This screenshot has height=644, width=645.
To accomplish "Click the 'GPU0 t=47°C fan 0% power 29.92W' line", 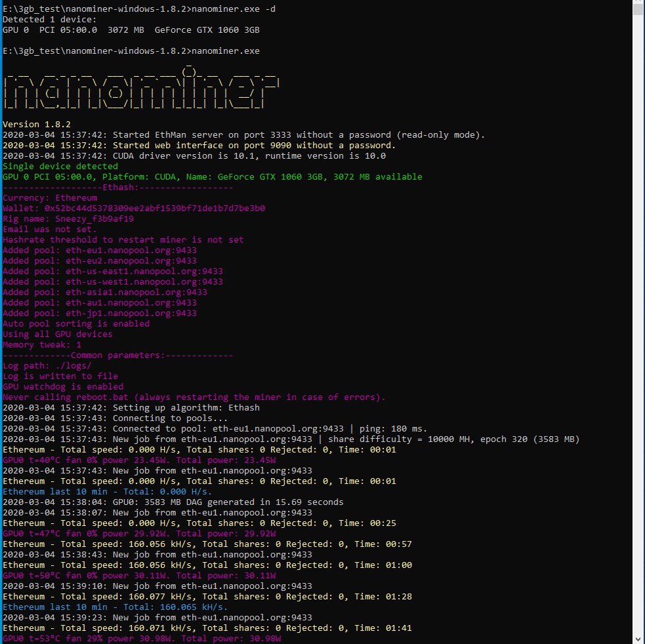I will [139, 533].
